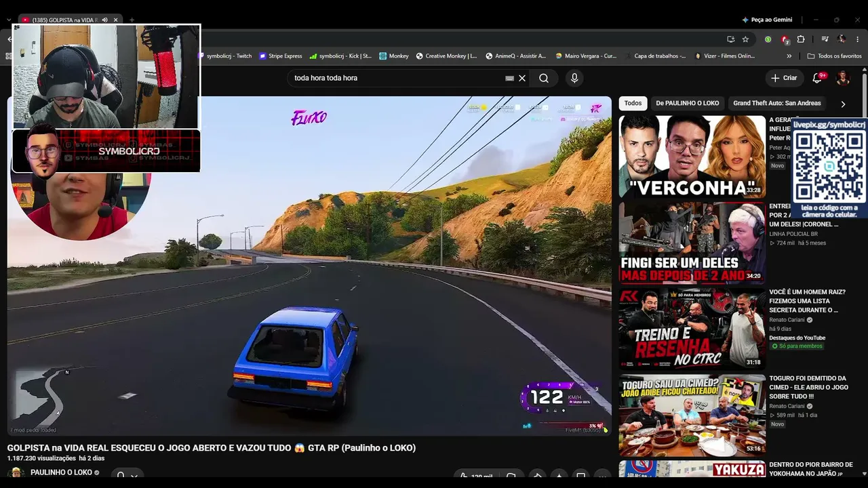Click the Só para membros badge

797,346
